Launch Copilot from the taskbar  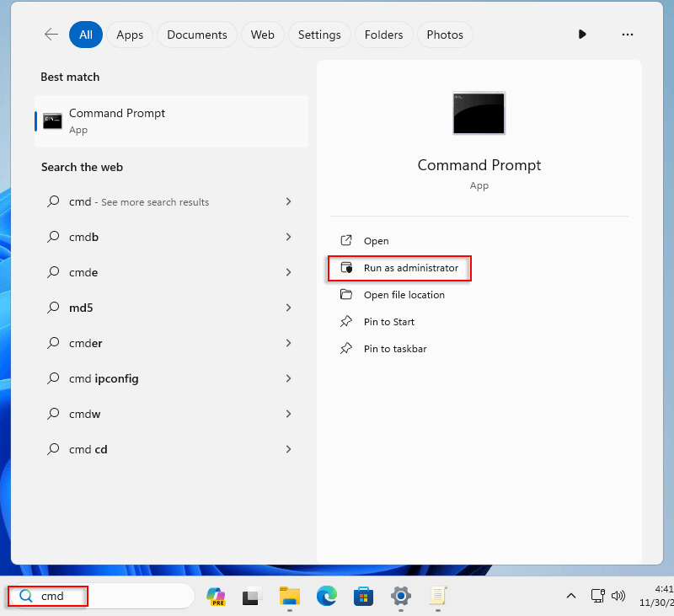pyautogui.click(x=217, y=597)
